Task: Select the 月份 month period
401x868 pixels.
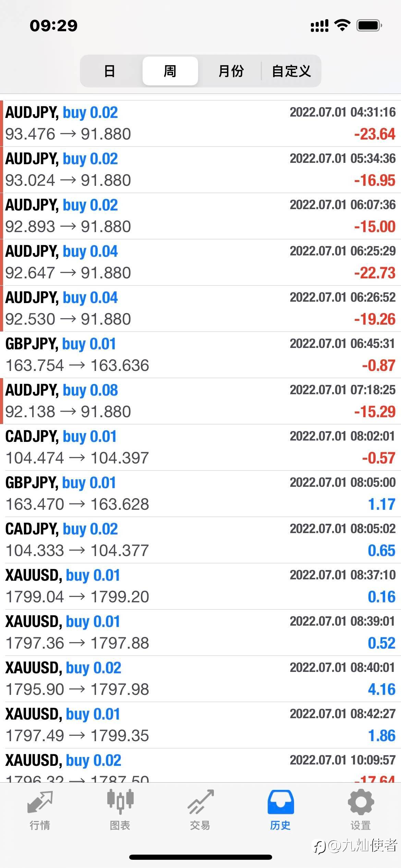Action: point(231,71)
